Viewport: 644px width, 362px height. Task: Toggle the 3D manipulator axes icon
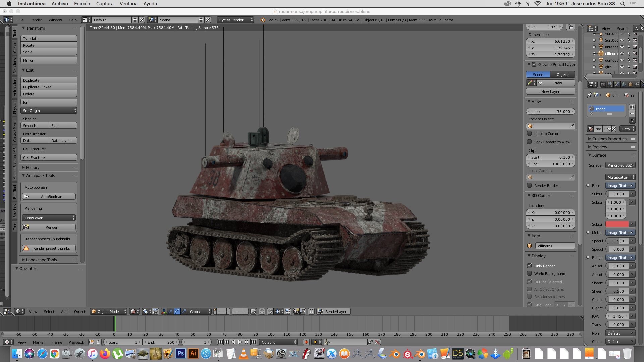pos(164,311)
